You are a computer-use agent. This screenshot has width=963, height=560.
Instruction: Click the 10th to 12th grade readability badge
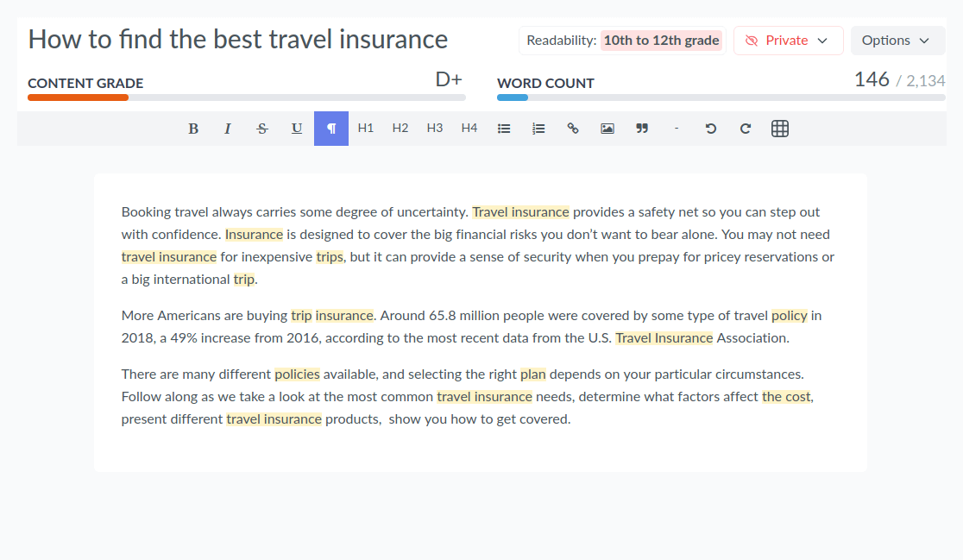point(661,40)
